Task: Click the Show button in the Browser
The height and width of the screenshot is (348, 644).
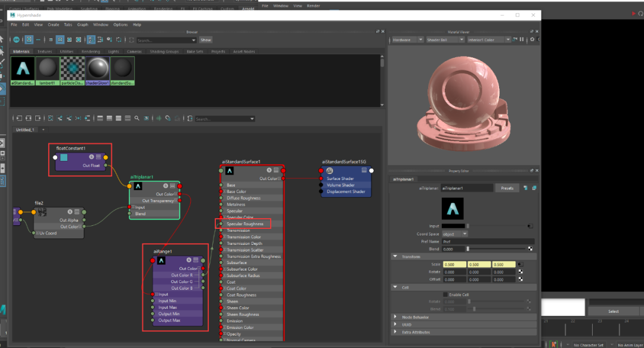Action: [x=206, y=40]
